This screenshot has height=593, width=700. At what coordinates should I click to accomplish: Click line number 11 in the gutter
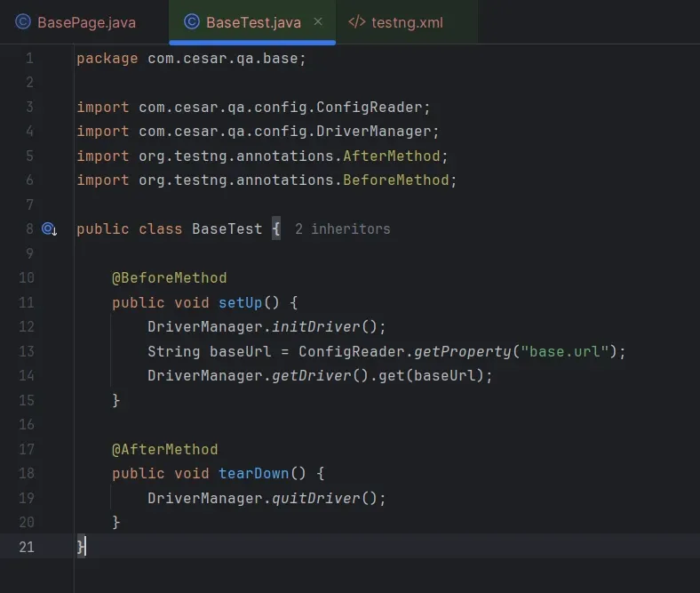click(27, 302)
